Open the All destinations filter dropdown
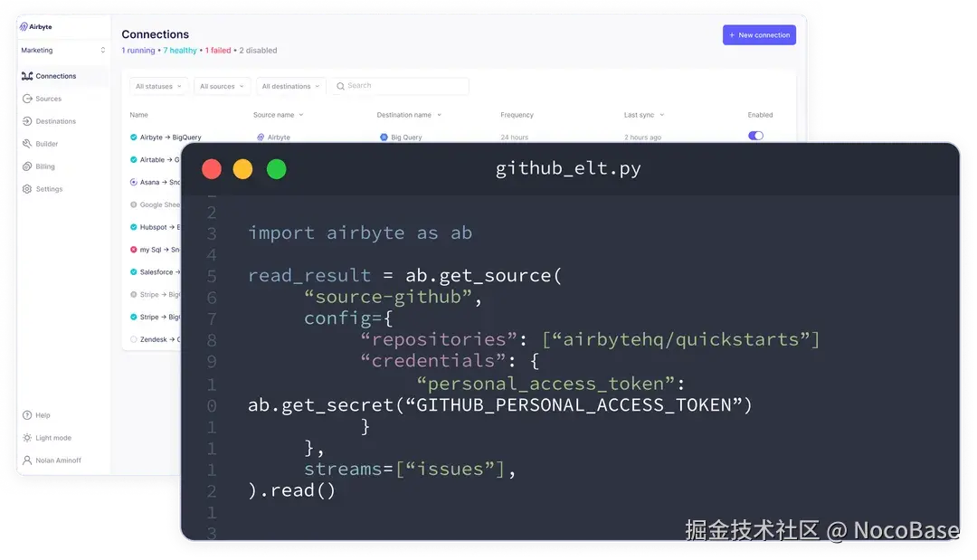The image size is (977, 560). click(289, 85)
